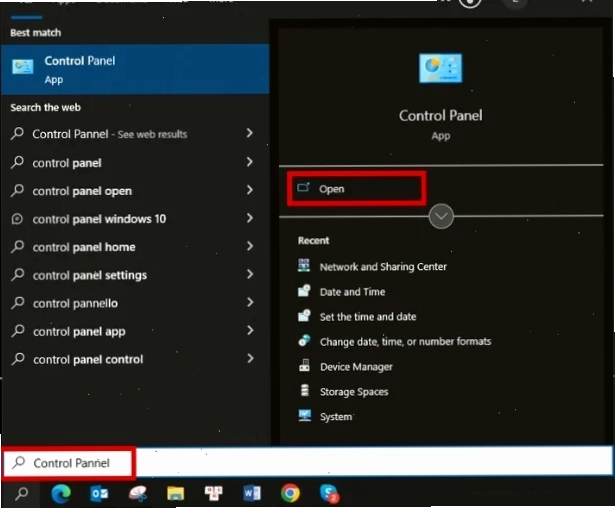Open Date and Time recent item
This screenshot has width=615, height=509.
tap(341, 292)
